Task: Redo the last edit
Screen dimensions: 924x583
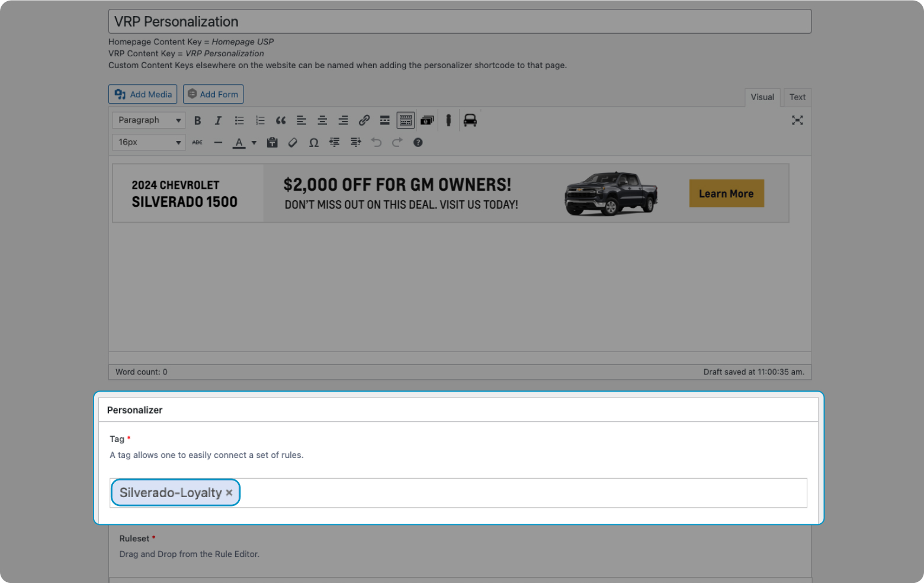Action: (x=397, y=142)
